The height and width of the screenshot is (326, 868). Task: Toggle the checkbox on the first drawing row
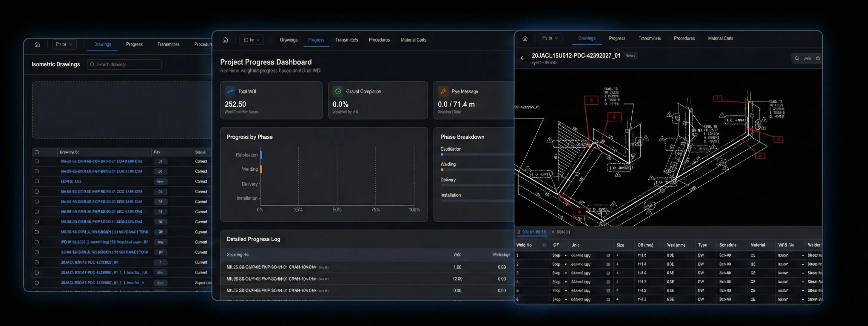coord(37,161)
